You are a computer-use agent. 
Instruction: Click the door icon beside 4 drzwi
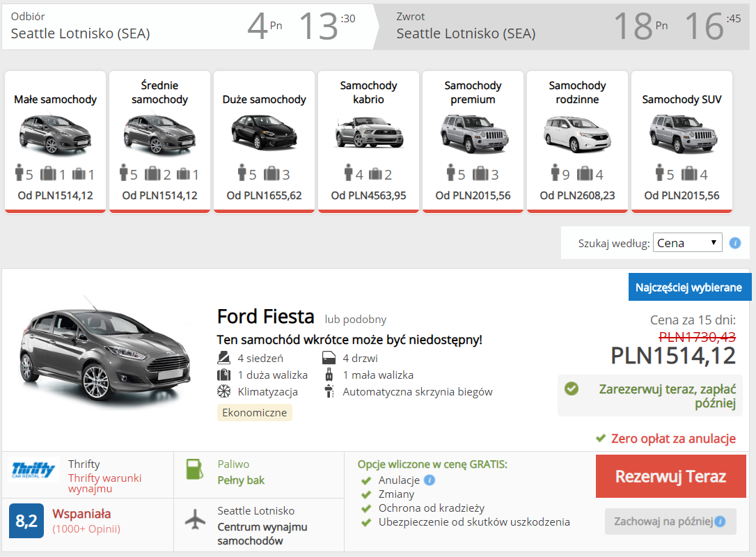(x=329, y=358)
